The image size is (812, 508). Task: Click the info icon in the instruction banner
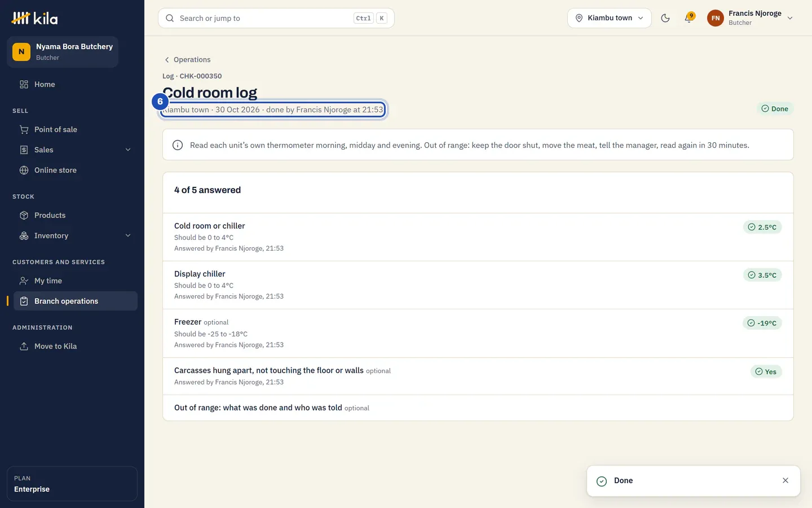pyautogui.click(x=178, y=145)
